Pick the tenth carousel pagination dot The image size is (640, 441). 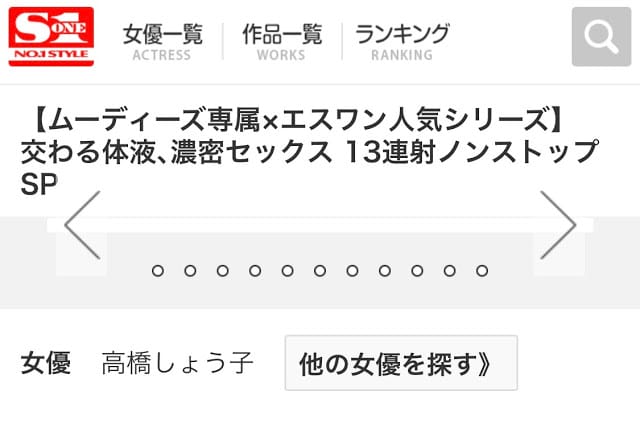pyautogui.click(x=450, y=270)
